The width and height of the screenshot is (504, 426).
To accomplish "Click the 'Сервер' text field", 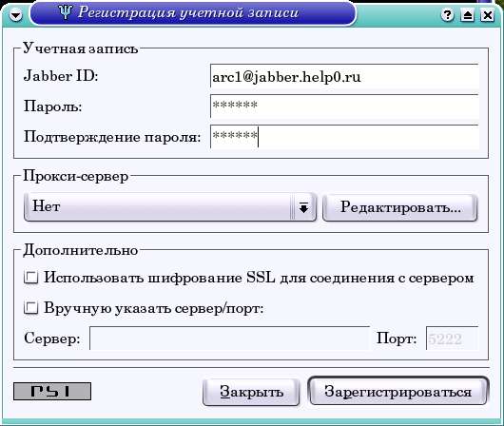I will (x=229, y=339).
